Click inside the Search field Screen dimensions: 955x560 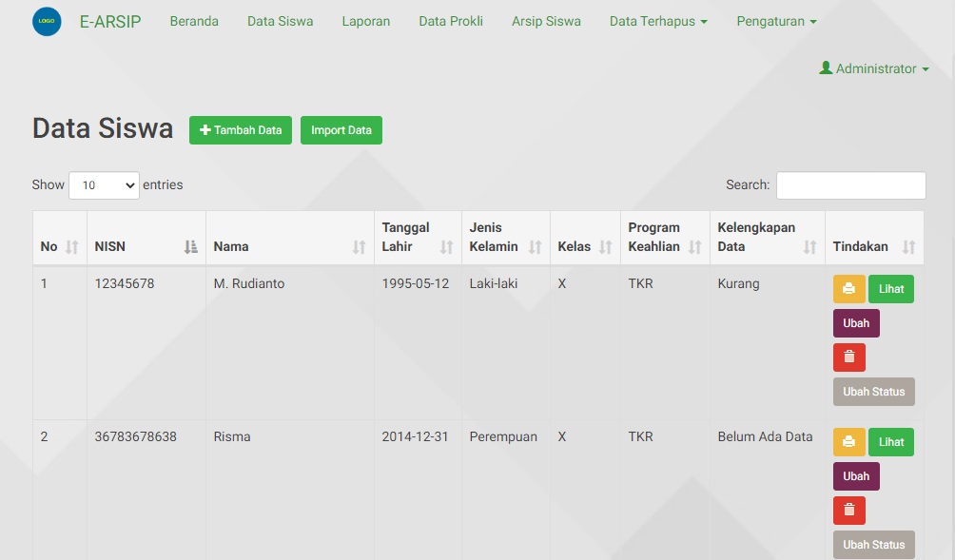pyautogui.click(x=850, y=184)
